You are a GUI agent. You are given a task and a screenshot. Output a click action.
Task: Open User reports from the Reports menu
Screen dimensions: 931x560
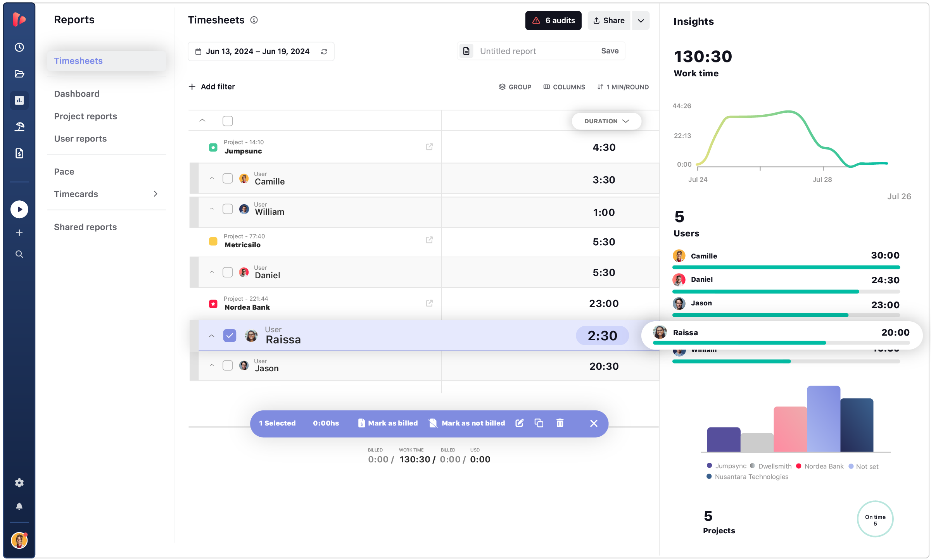[x=80, y=138]
